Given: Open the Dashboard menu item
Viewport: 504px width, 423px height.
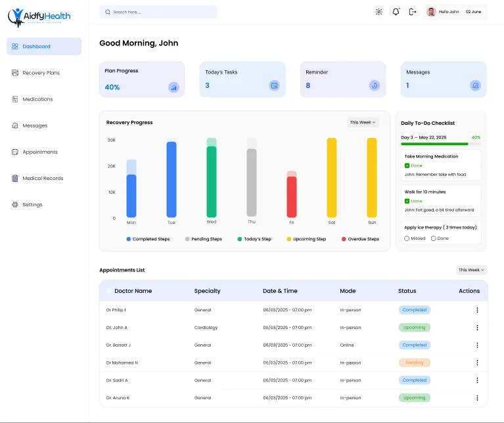Looking at the screenshot, I should pos(44,47).
